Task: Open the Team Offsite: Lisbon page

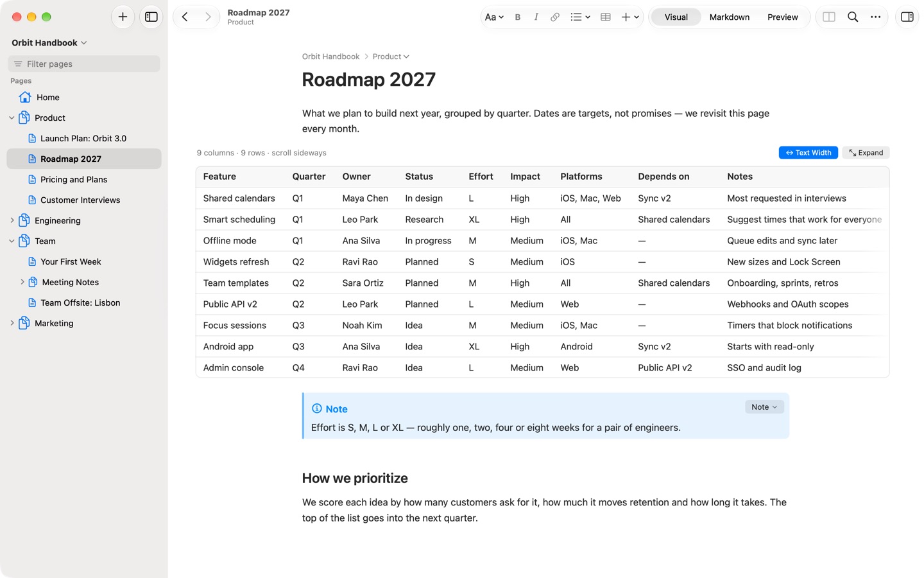Action: [x=84, y=302]
